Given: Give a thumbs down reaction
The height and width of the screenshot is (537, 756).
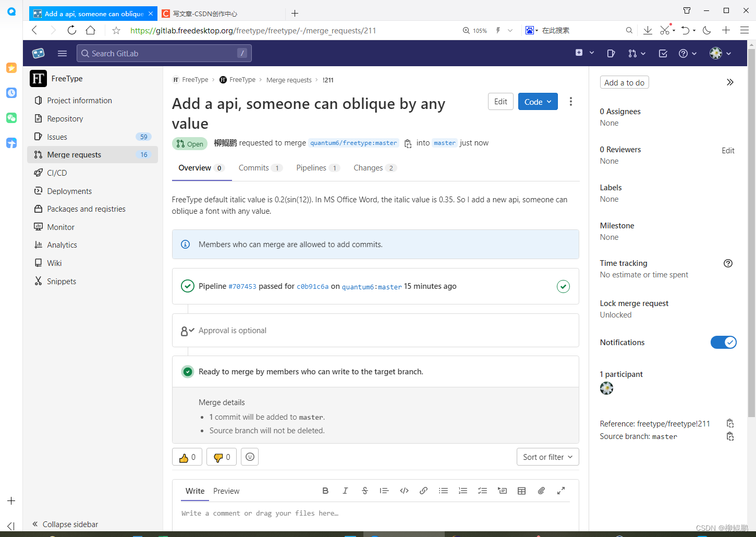Looking at the screenshot, I should pos(222,457).
